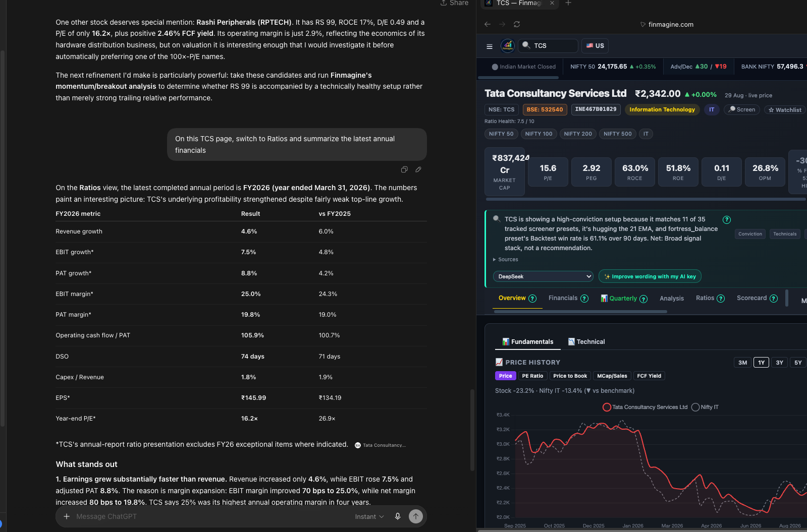This screenshot has width=807, height=532.
Task: Open the Instant model picker in ChatGPT
Action: coord(369,516)
